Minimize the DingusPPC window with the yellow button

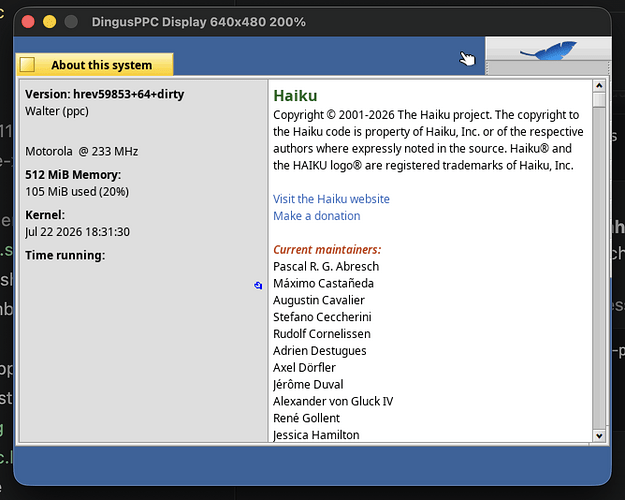[49, 22]
